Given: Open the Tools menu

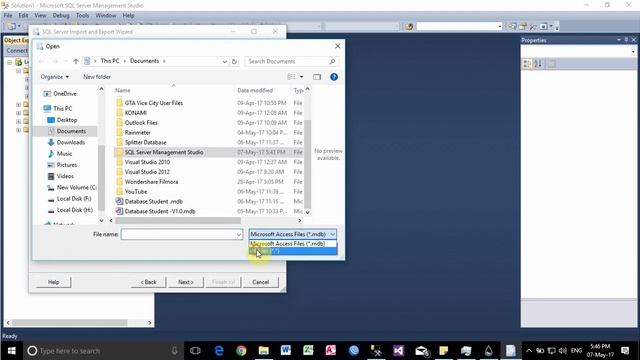Looking at the screenshot, I should (x=82, y=15).
